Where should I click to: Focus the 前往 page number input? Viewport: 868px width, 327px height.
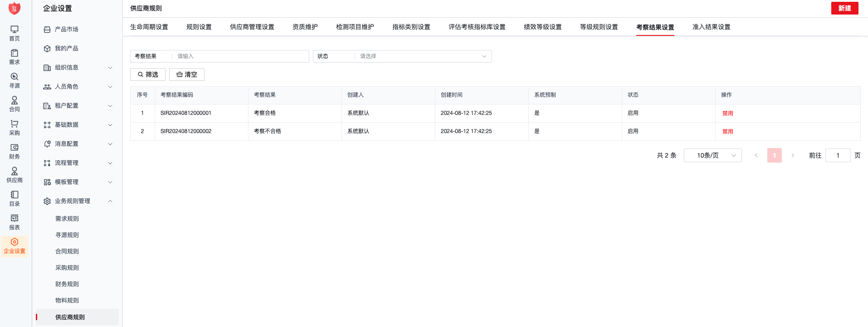pos(838,155)
